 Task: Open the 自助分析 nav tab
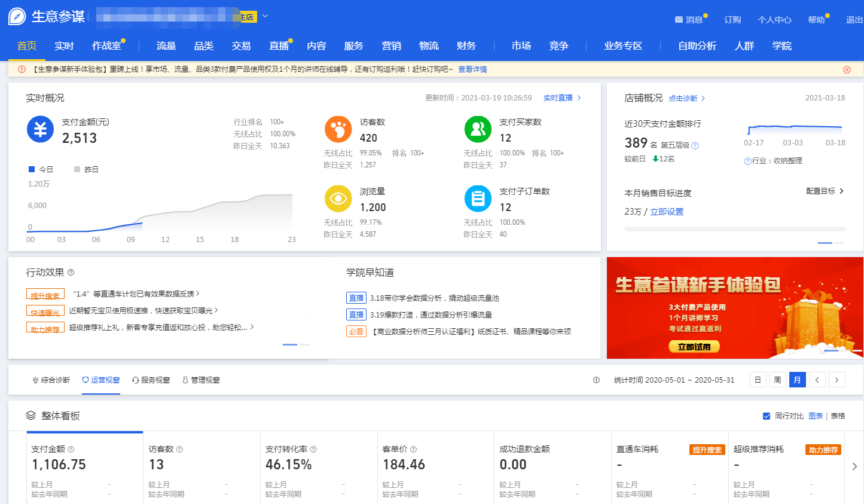point(697,46)
